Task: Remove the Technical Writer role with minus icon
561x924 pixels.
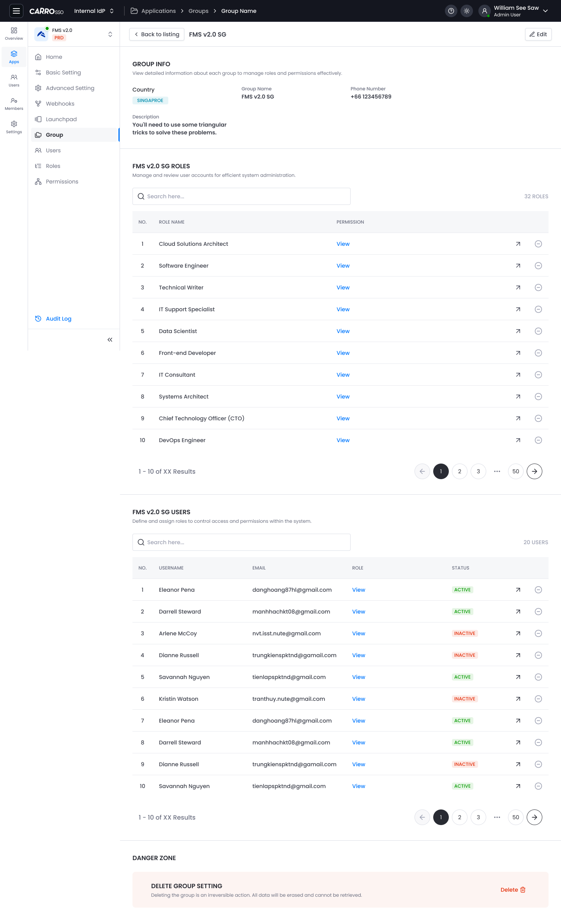Action: [538, 287]
